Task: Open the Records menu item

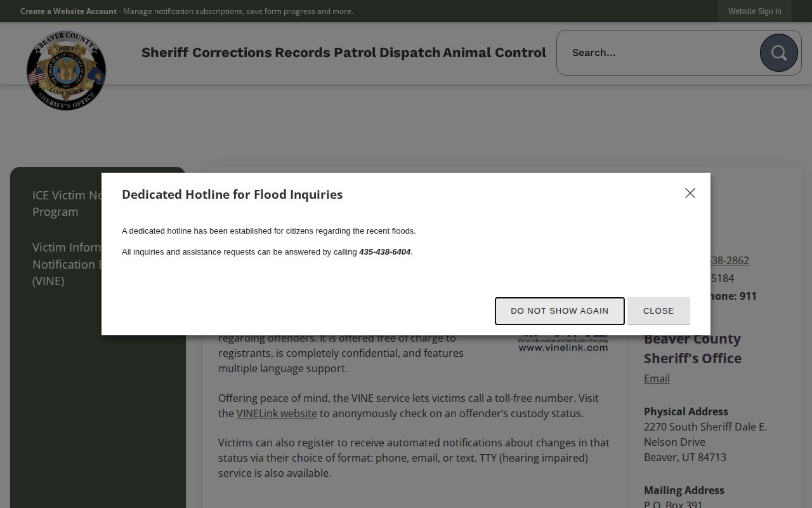Action: click(x=303, y=53)
